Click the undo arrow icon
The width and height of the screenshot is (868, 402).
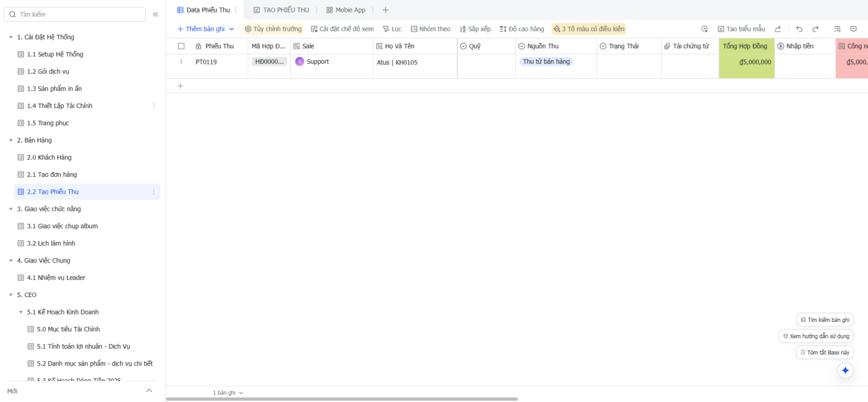point(799,29)
